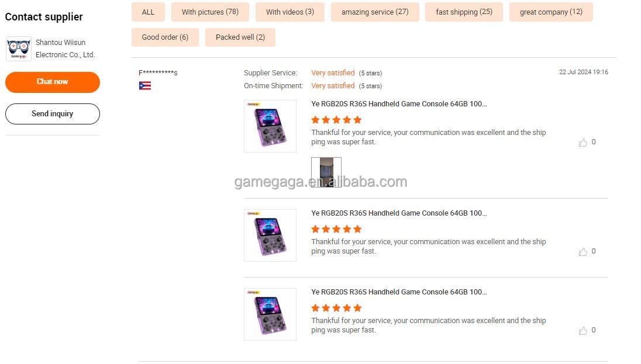Open first Ye RGB20S R36S product title link
The width and height of the screenshot is (641, 364).
coord(399,104)
